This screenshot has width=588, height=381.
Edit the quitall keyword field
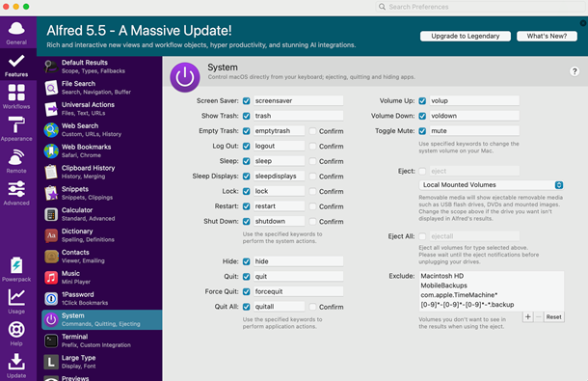(279, 307)
